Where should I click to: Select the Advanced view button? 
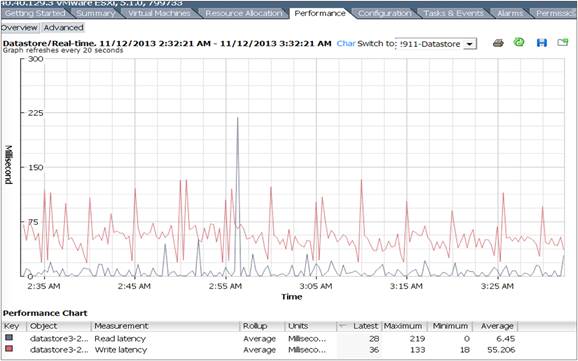coord(63,28)
